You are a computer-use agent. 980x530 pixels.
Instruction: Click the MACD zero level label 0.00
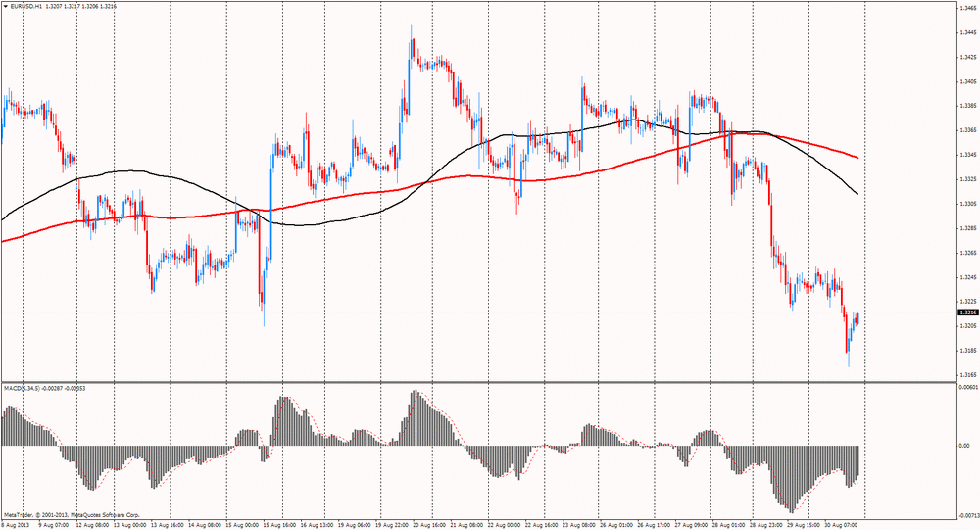963,447
